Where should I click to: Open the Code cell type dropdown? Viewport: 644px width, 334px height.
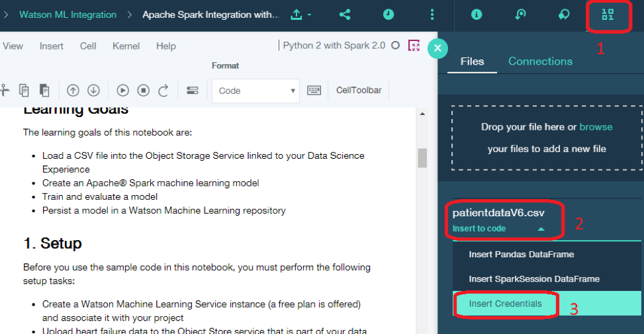coord(256,91)
